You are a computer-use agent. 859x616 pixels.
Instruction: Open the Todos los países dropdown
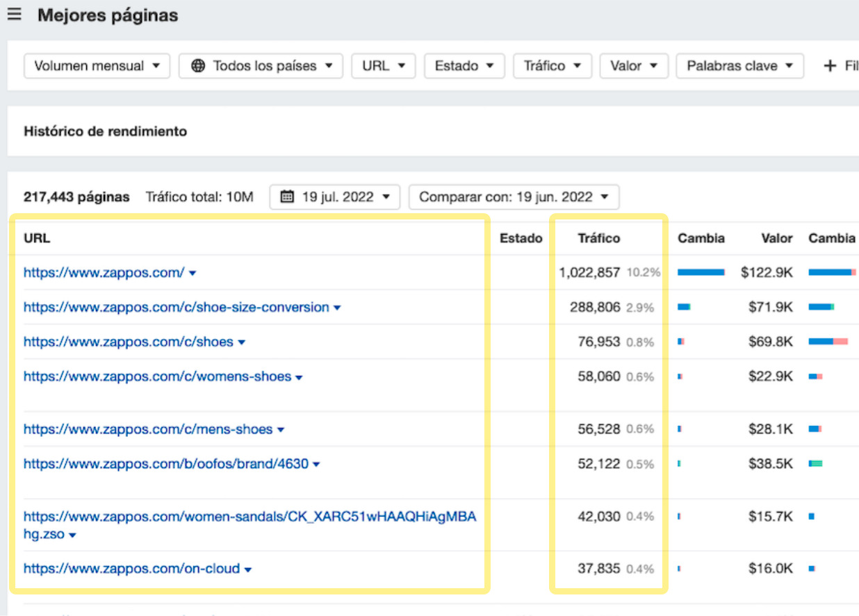click(261, 66)
